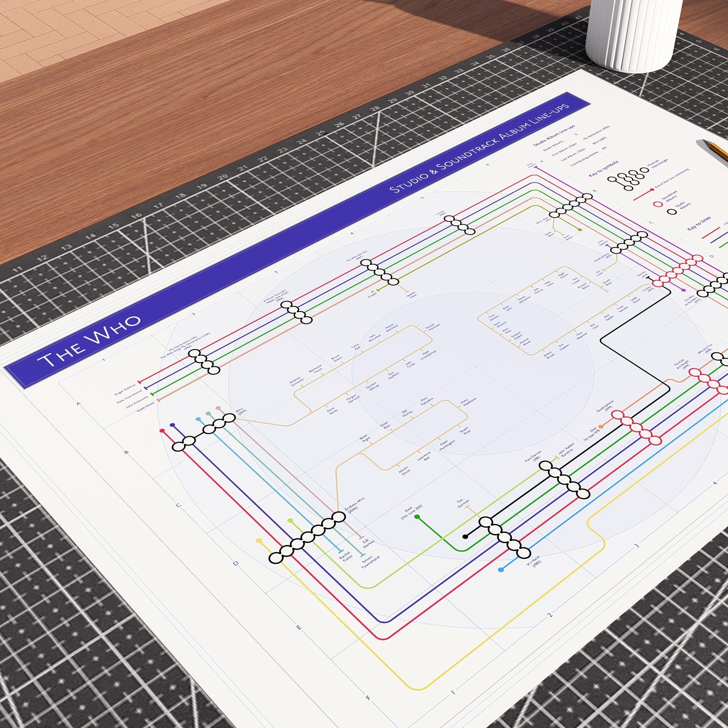728x728 pixels.
Task: Click "Who (2019)" label beside the map interchange
Action: tap(241, 412)
